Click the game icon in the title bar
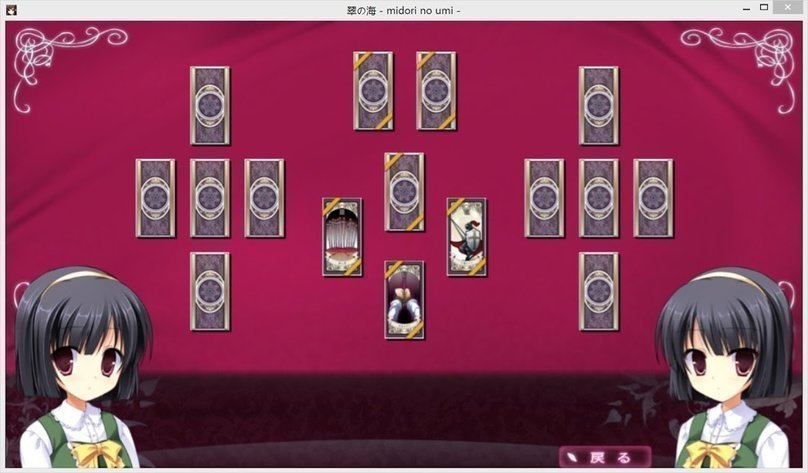The image size is (808, 473). coord(11,10)
